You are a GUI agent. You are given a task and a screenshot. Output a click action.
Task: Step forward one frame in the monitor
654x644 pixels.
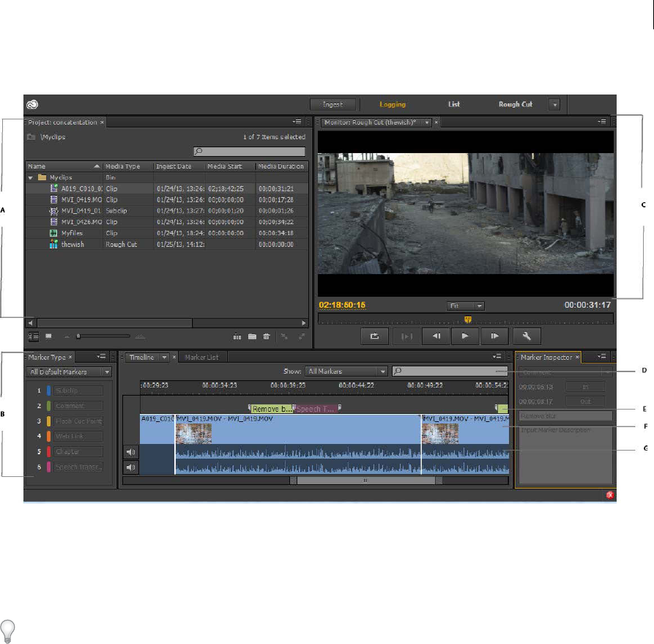point(494,336)
